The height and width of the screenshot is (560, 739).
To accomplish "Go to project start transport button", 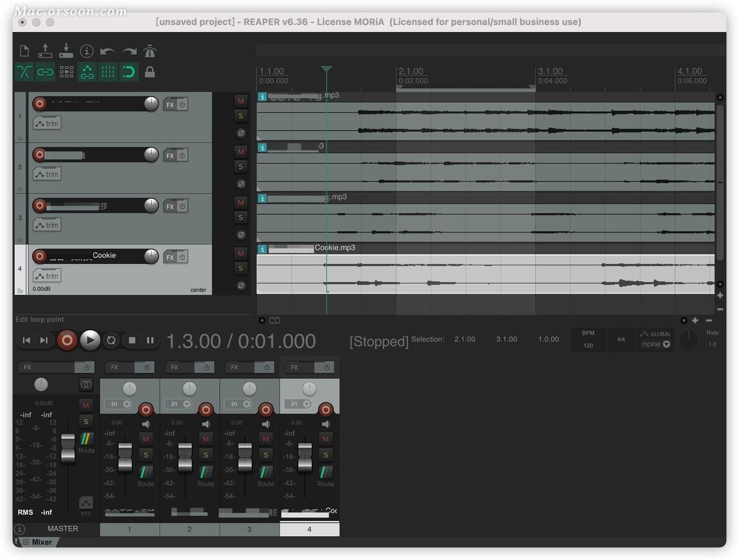I will (x=26, y=340).
